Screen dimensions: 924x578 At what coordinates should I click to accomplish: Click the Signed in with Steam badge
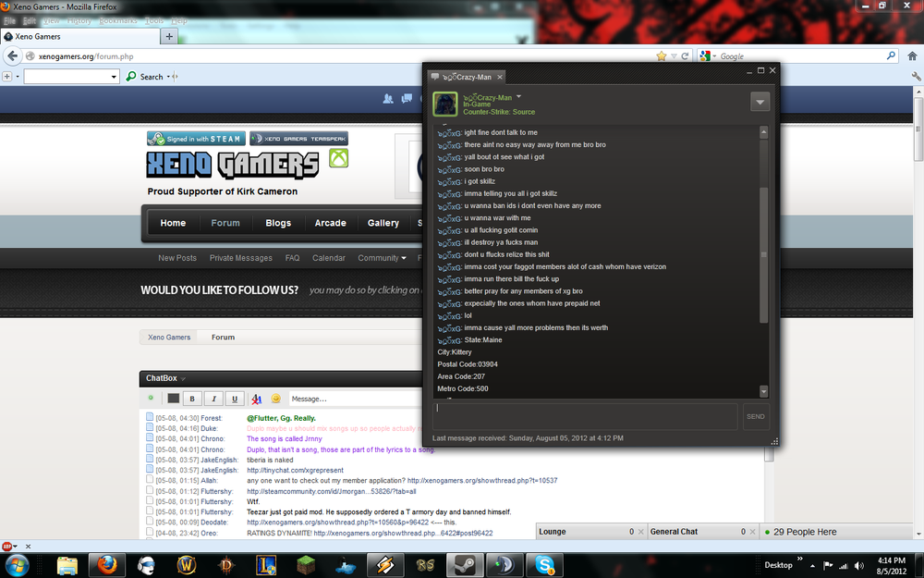[196, 139]
